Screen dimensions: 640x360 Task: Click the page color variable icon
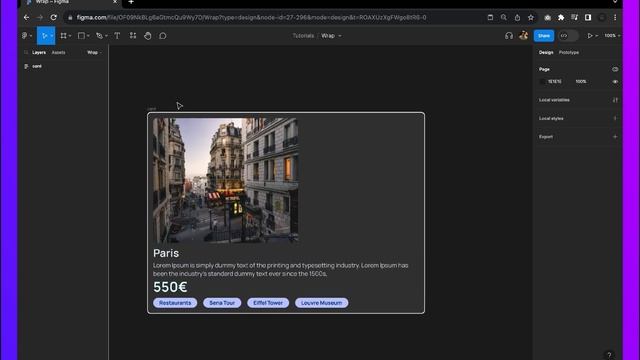pyautogui.click(x=615, y=69)
